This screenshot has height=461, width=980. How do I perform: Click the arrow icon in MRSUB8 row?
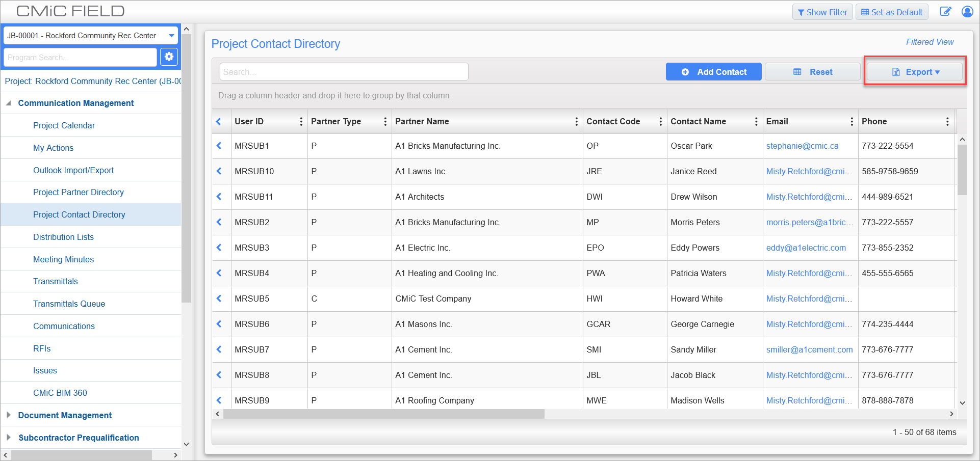219,375
